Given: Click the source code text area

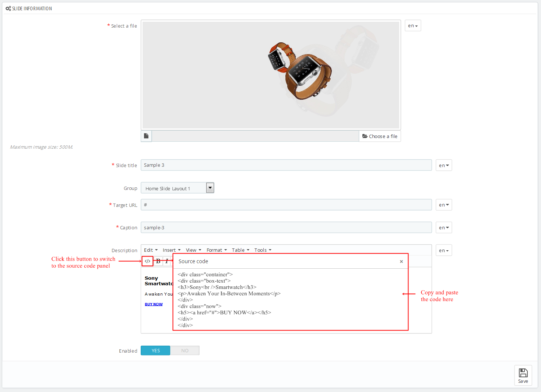Looking at the screenshot, I should click(x=291, y=299).
